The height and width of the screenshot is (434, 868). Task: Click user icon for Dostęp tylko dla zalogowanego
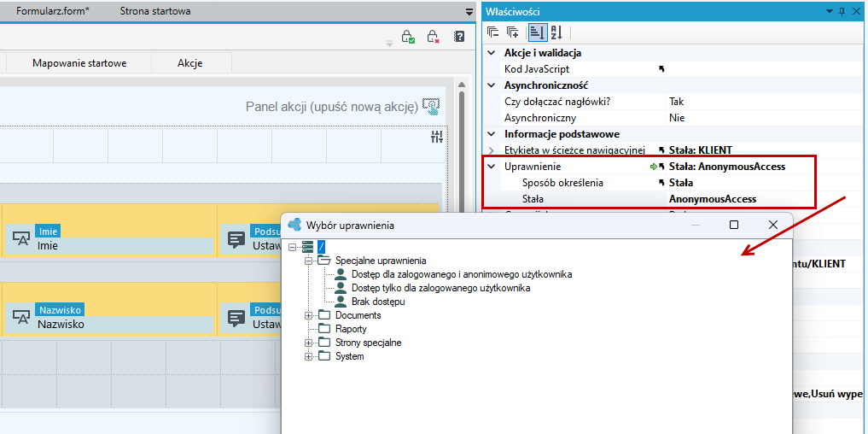point(341,288)
